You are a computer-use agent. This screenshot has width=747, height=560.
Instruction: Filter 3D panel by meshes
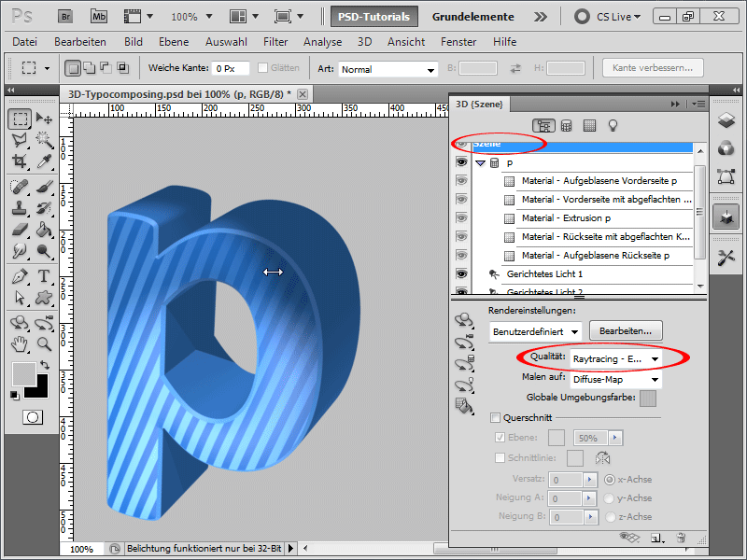click(566, 126)
